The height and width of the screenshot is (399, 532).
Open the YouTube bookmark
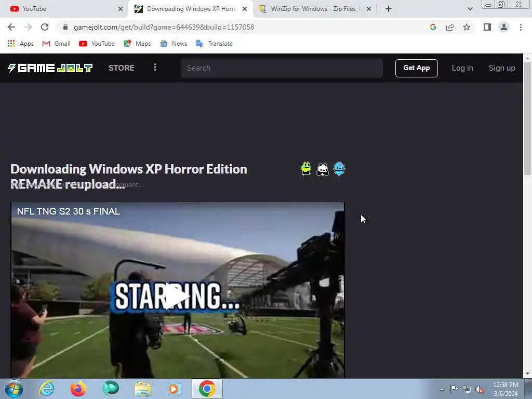(97, 44)
